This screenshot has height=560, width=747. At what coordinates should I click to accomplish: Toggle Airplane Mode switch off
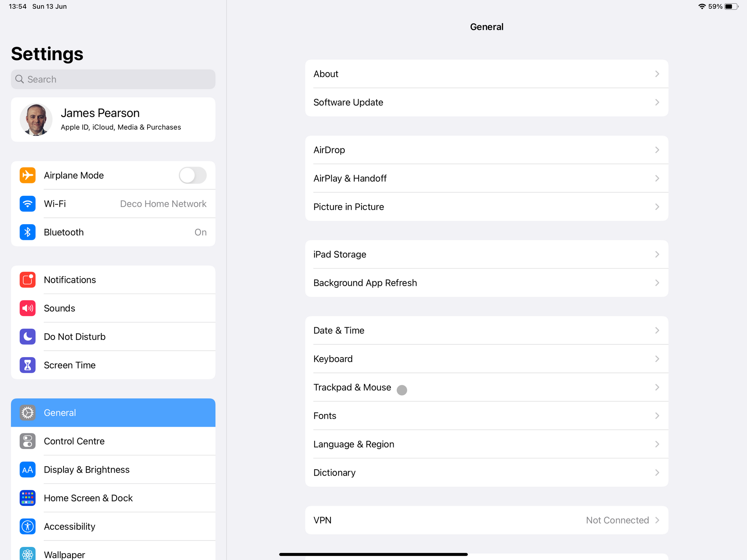click(193, 175)
